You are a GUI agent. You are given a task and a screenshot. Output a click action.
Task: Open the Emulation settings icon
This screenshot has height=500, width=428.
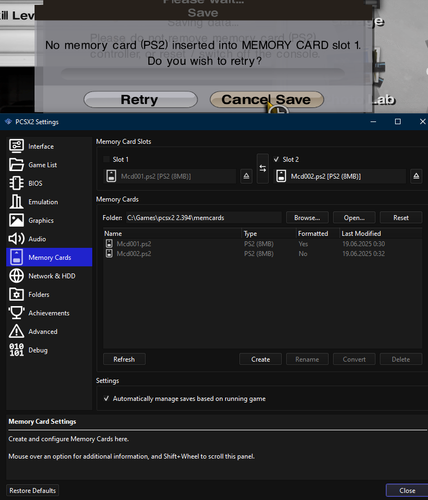point(16,202)
